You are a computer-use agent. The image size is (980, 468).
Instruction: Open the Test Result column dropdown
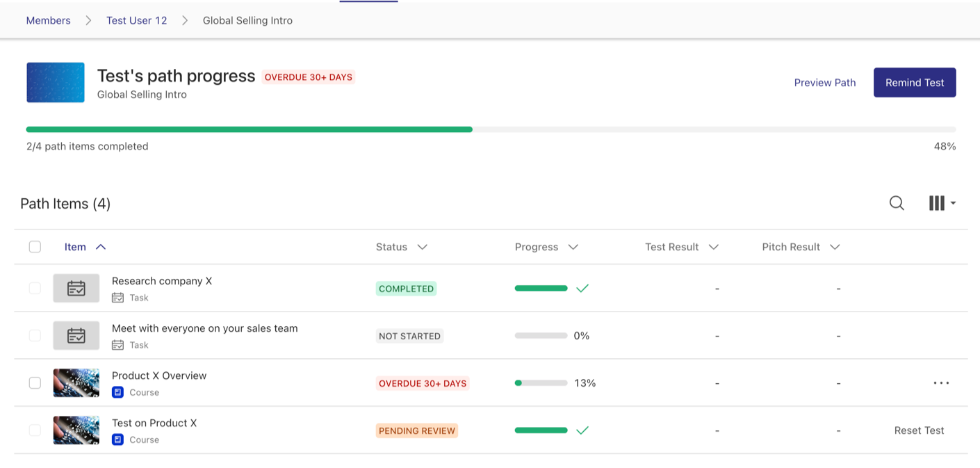tap(714, 246)
